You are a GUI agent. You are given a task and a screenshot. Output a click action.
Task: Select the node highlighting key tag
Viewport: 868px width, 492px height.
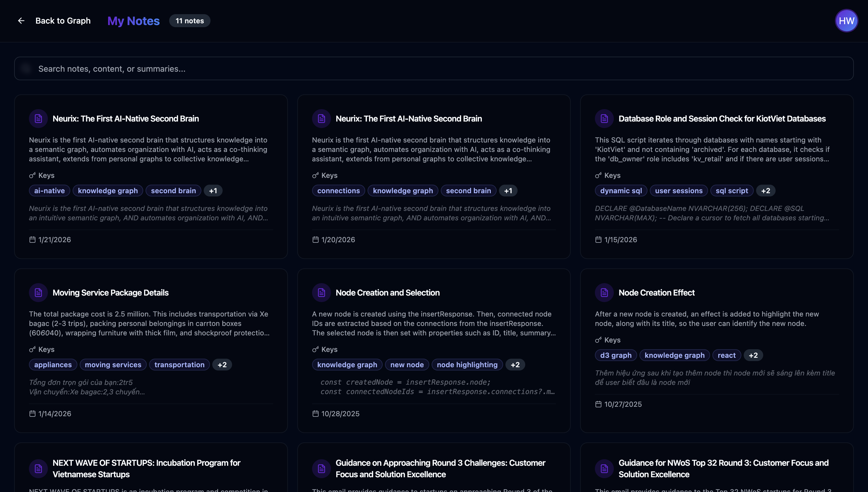(x=467, y=365)
